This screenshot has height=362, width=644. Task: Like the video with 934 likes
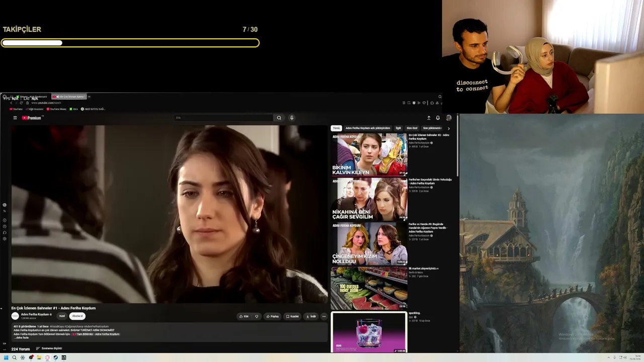[x=244, y=316]
